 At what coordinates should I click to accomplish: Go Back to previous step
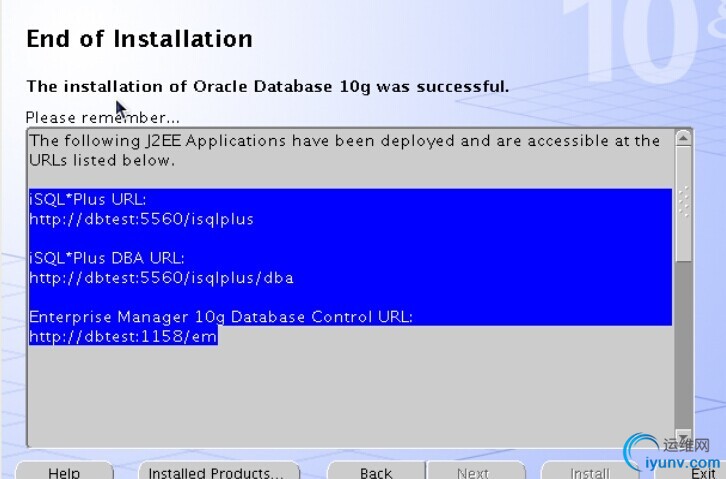[x=376, y=471]
